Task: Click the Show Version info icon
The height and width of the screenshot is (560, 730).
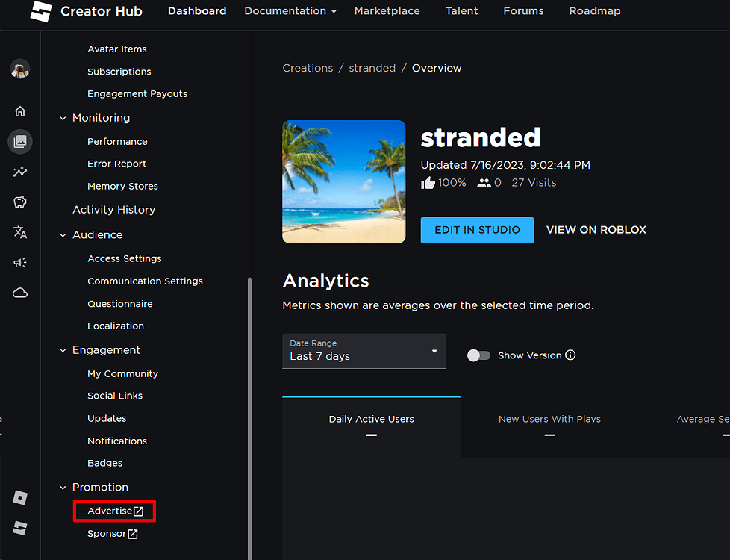Action: tap(570, 355)
